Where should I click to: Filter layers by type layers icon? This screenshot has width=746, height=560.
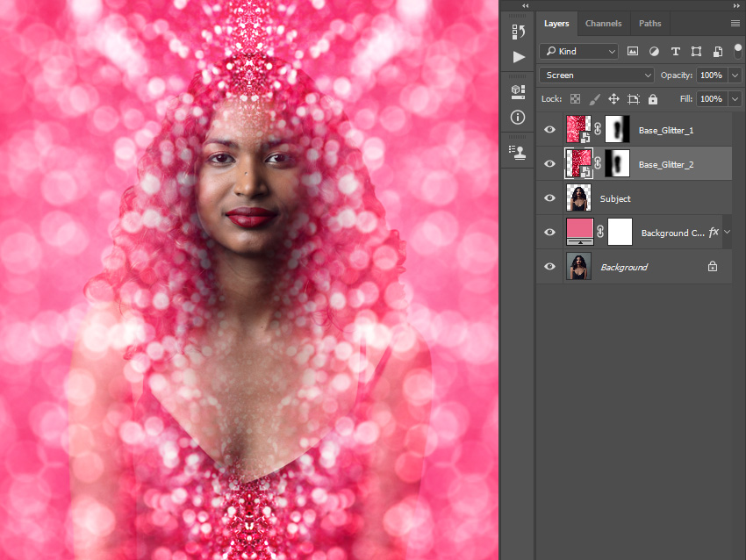point(675,52)
